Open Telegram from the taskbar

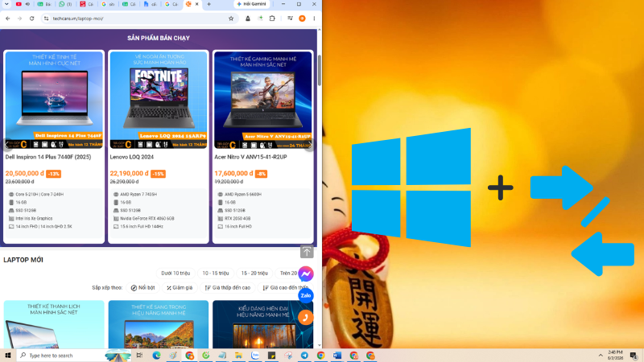tap(304, 356)
